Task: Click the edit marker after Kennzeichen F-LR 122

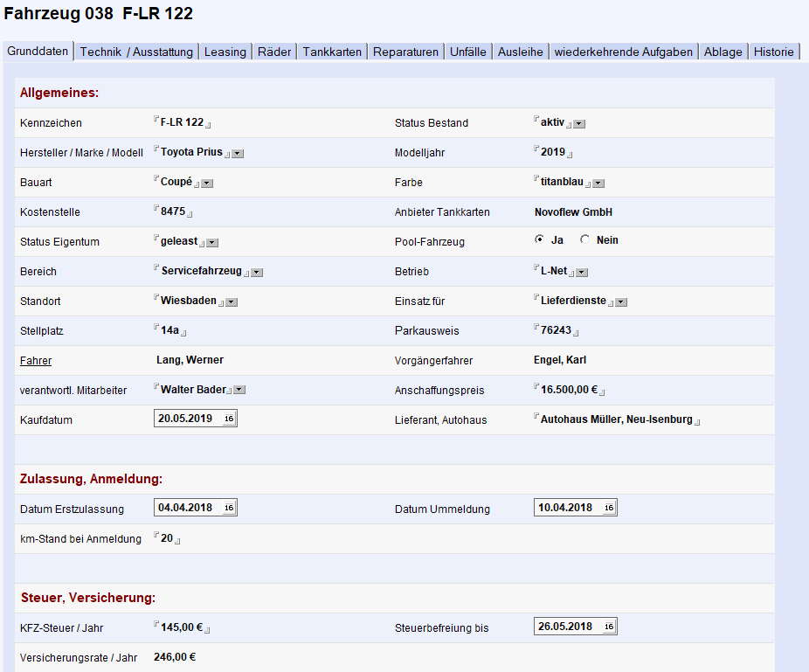Action: [209, 124]
